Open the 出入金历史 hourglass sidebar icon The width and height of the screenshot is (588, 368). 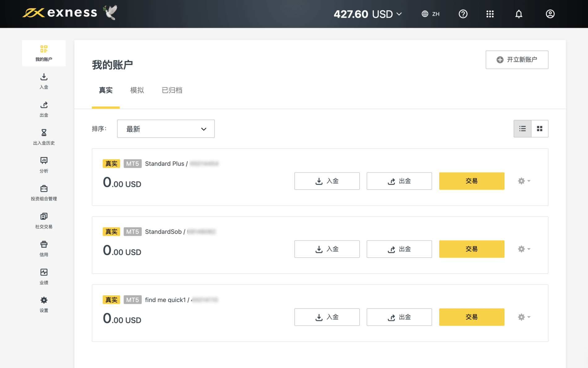coord(44,137)
